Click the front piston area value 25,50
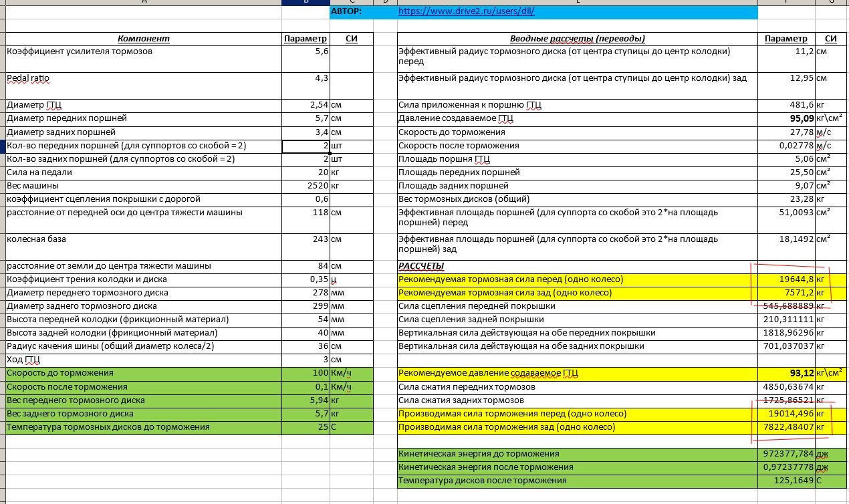The height and width of the screenshot is (504, 849). coord(786,172)
